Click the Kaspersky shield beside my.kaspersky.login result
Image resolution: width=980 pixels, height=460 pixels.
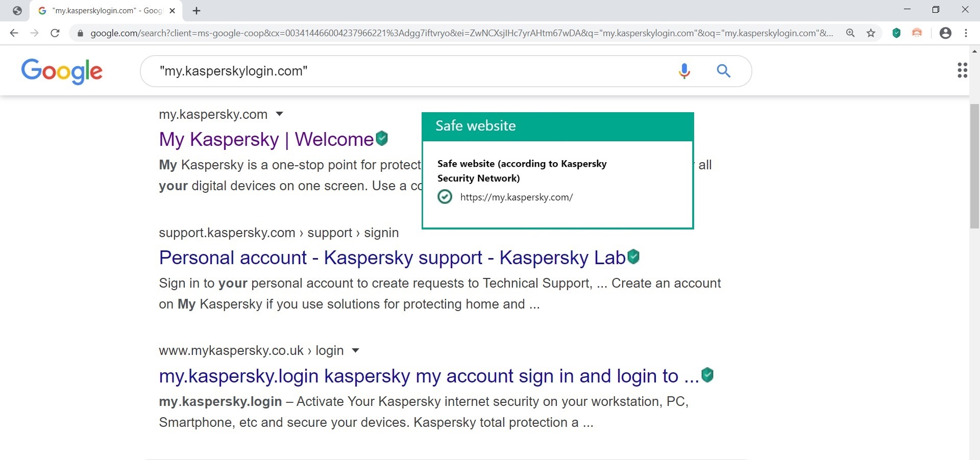pyautogui.click(x=707, y=375)
